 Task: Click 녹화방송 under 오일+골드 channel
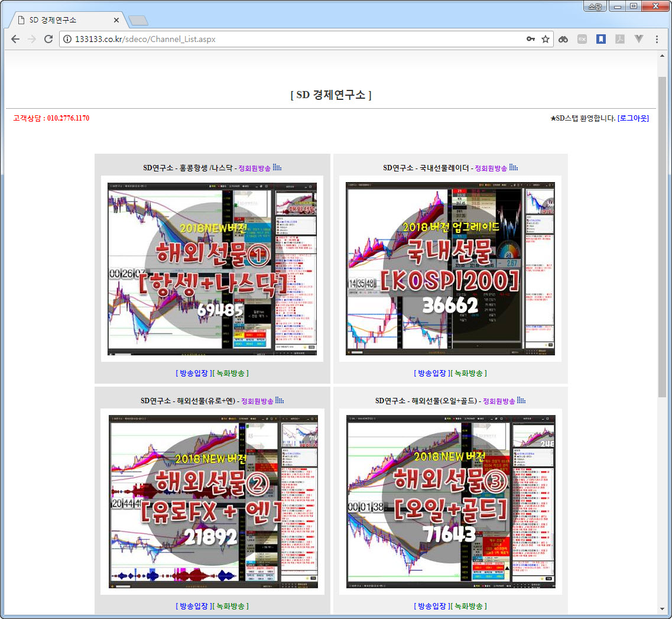tap(469, 606)
